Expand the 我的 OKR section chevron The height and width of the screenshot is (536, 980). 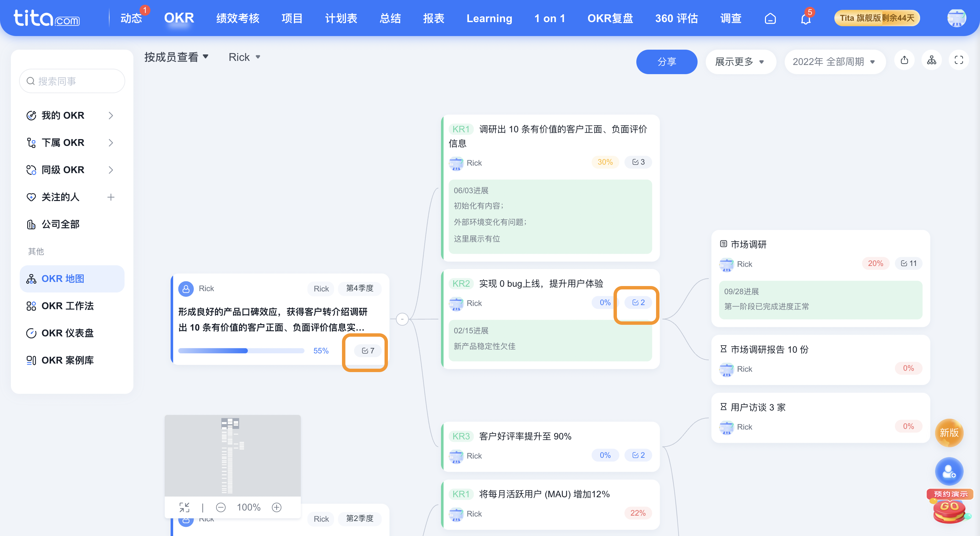111,115
